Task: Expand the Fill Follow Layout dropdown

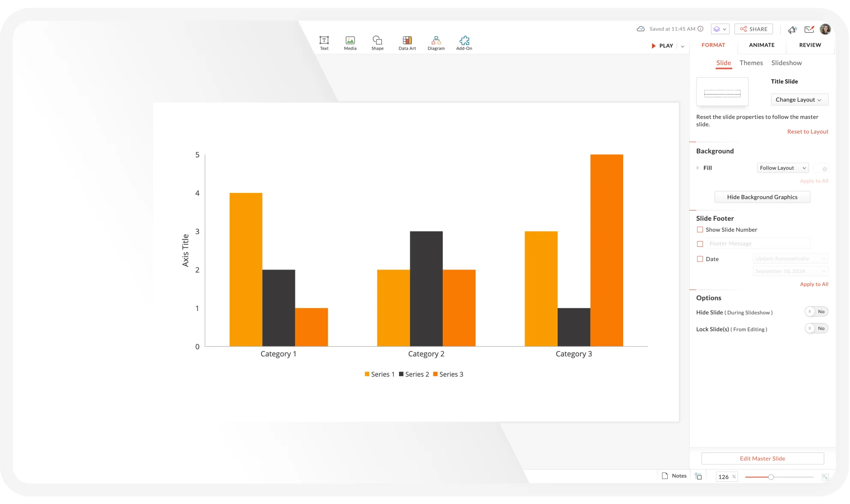Action: point(783,168)
